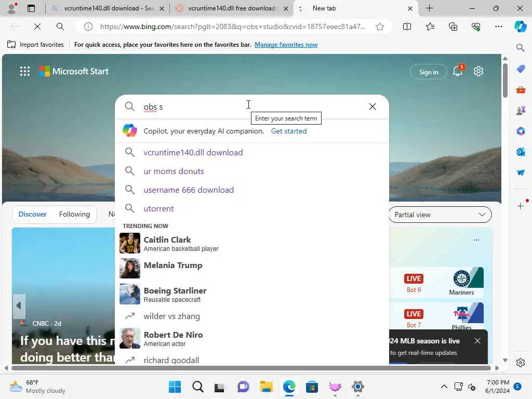Show hidden system tray icons
532x399 pixels.
444,387
